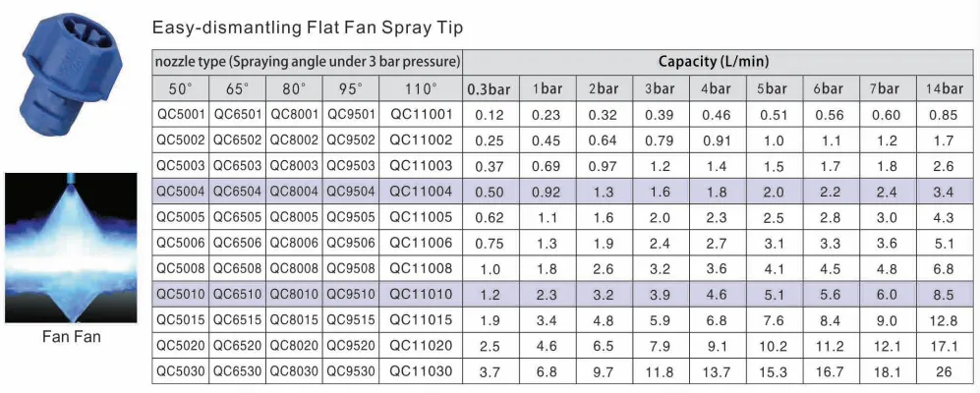Viewport: 980px width, 393px height.
Task: Select the Fan Fan caption text
Action: 71,337
